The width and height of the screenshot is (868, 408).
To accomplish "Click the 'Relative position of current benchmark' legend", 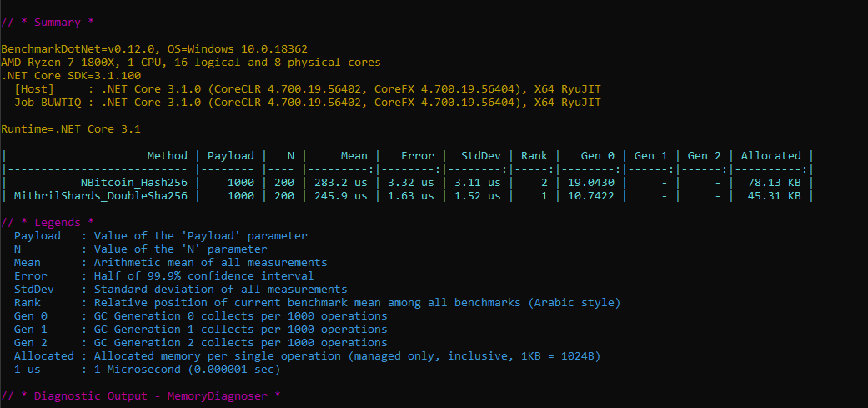I will coord(357,303).
